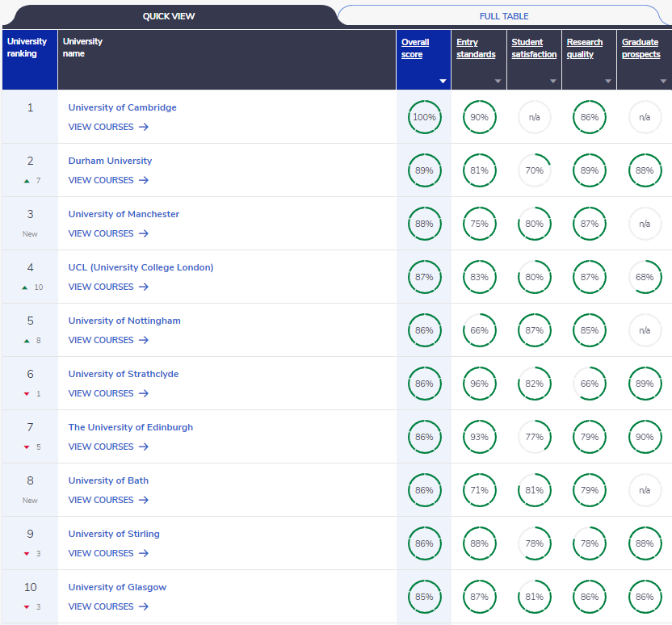Click Edinburgh's 93% entry standards circle
This screenshot has height=625, width=672.
pos(480,437)
